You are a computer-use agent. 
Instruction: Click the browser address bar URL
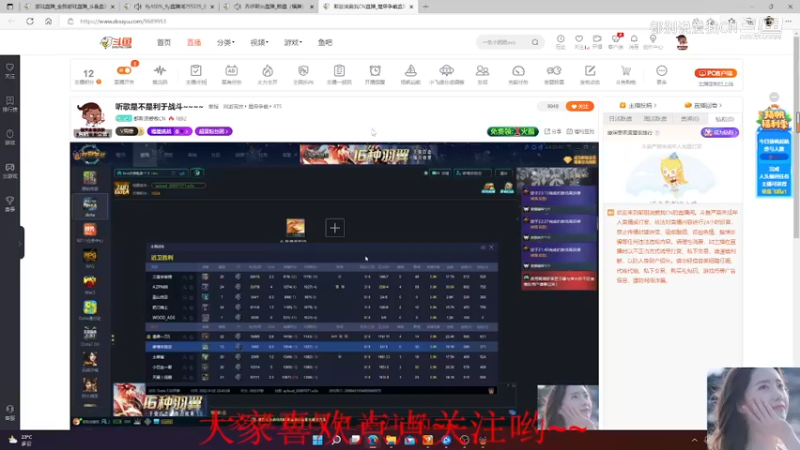click(x=123, y=21)
